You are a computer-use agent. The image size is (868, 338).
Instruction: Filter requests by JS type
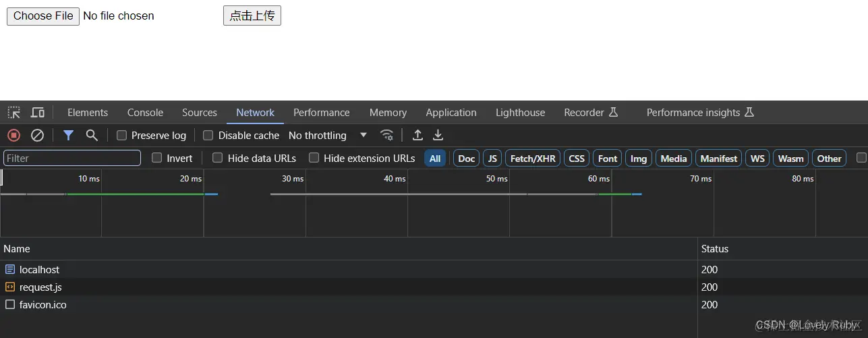click(x=492, y=159)
